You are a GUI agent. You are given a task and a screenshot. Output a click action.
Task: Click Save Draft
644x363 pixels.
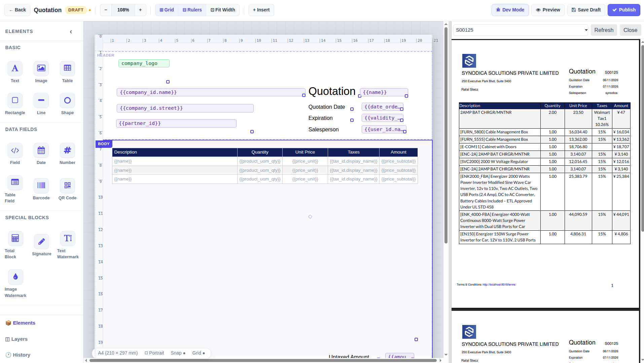pos(586,10)
